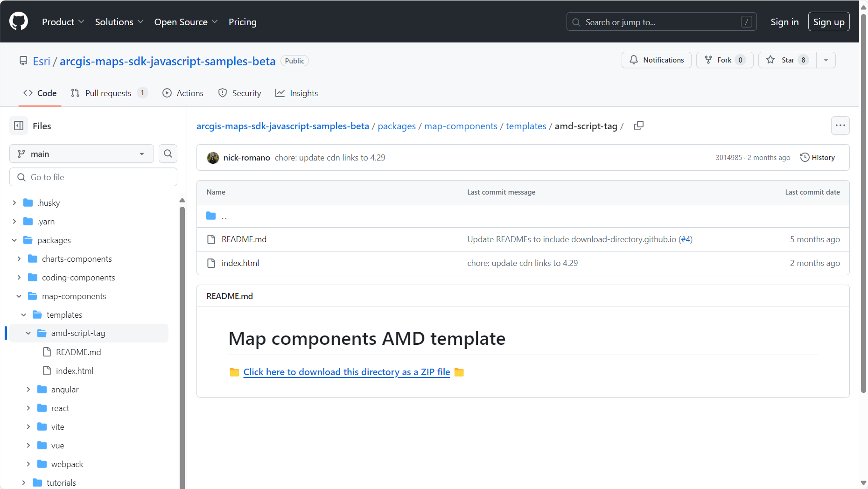Click the search files magnifier button

(x=168, y=154)
